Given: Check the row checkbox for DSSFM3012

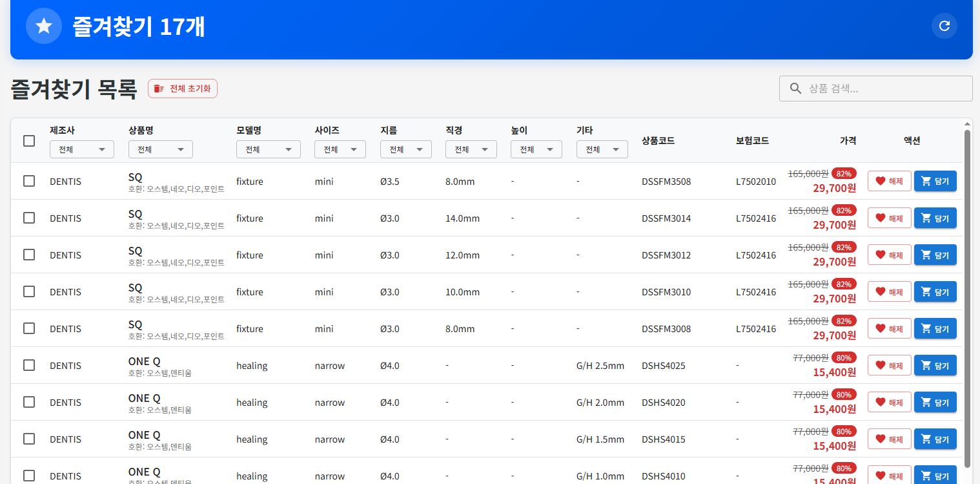Looking at the screenshot, I should [29, 255].
